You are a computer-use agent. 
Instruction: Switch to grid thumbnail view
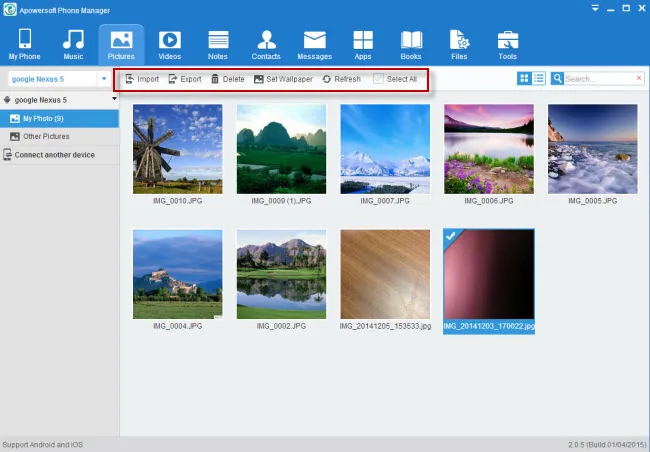pyautogui.click(x=524, y=78)
